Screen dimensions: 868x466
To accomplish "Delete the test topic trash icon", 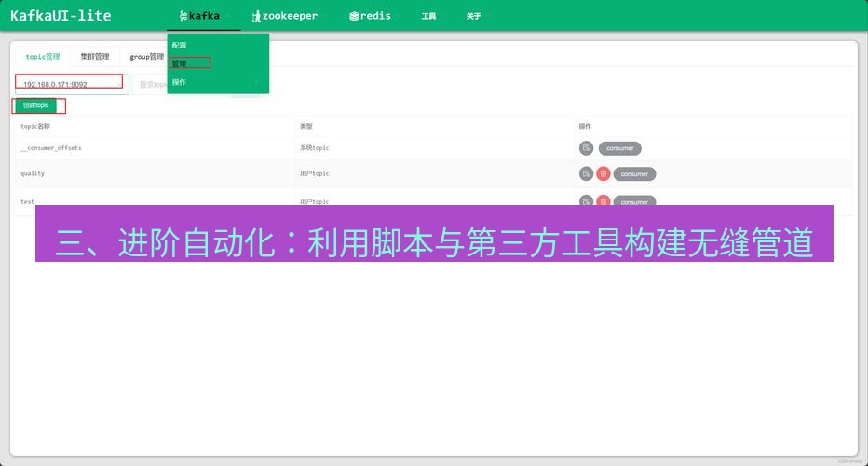I will [604, 200].
